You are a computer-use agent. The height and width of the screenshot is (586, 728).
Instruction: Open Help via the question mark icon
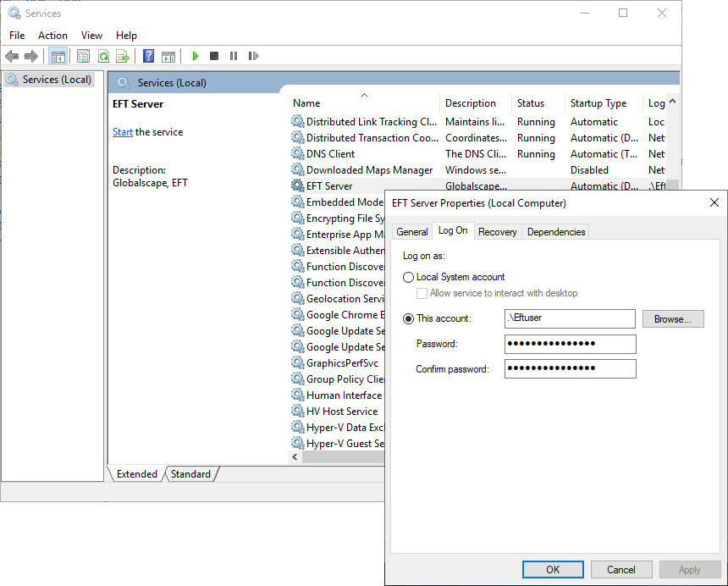point(148,57)
